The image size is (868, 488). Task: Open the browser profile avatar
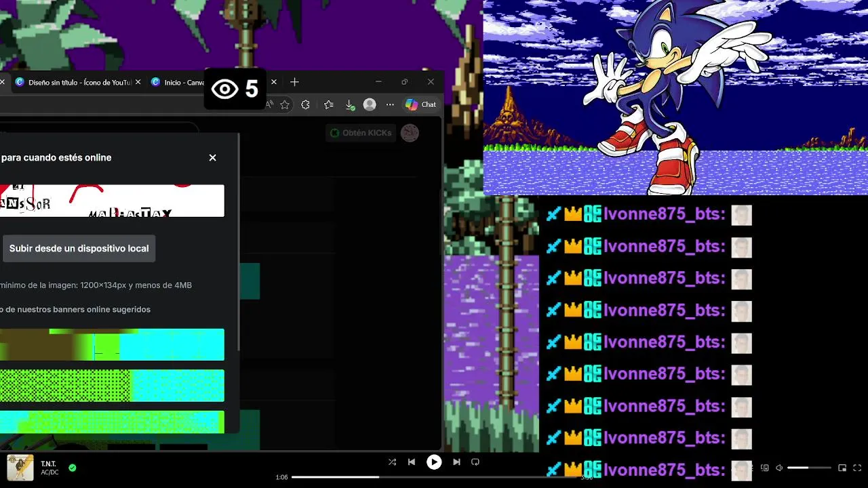[x=370, y=104]
